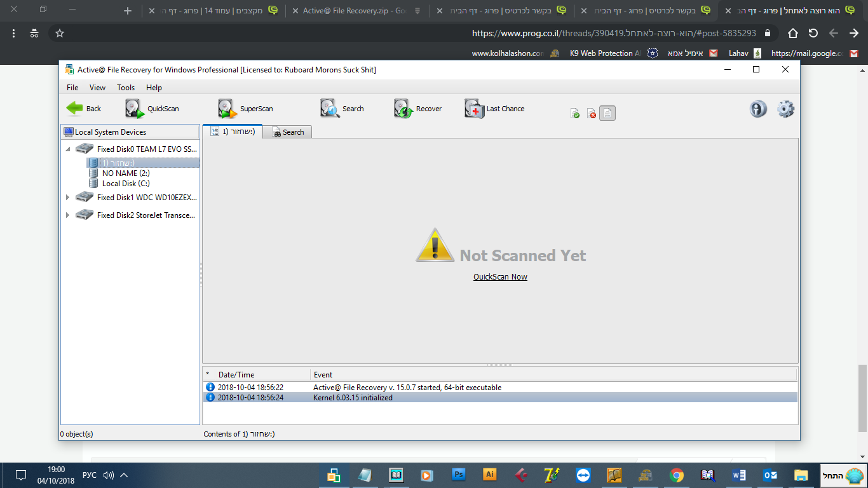Show hidden system tray icons

pos(124,475)
